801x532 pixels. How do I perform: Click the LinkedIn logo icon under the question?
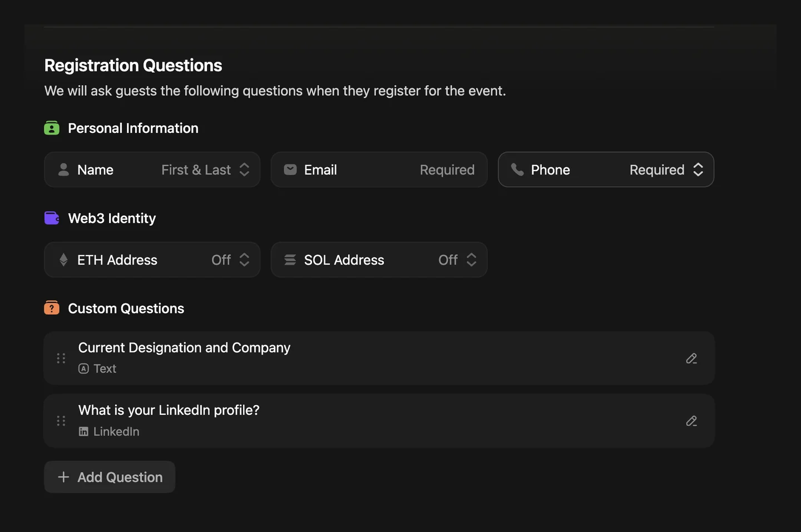[83, 431]
